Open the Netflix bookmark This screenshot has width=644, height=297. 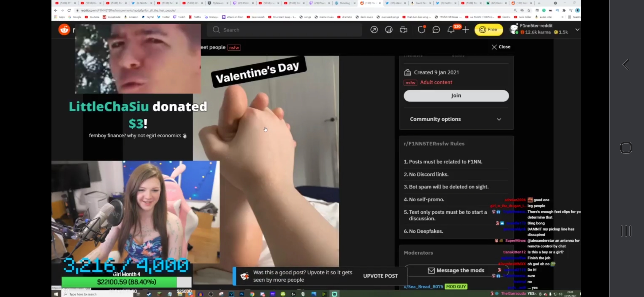(x=195, y=17)
